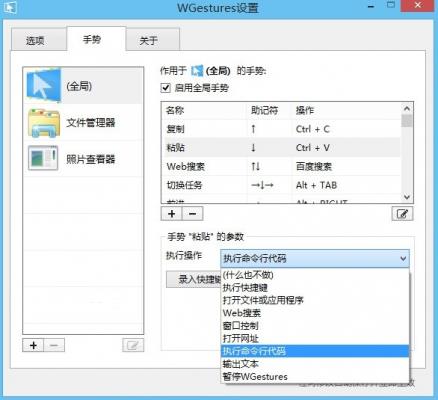Choose 执行快捷键 from the dropdown list
The width and height of the screenshot is (438, 400).
[315, 288]
